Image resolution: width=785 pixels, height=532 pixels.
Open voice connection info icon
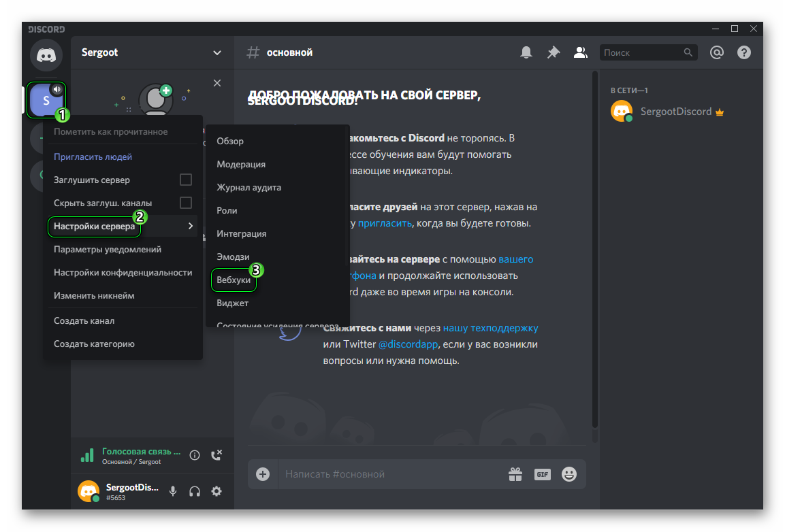click(x=195, y=455)
